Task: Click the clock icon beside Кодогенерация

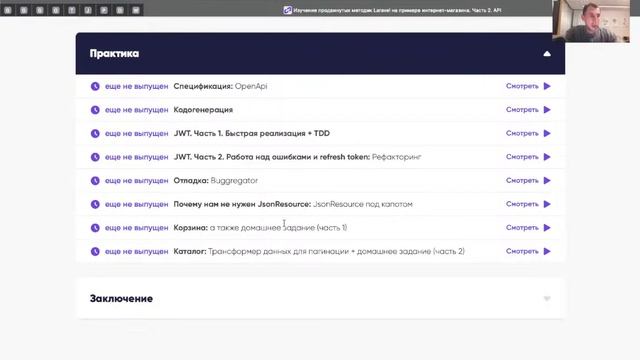Action: (95, 110)
